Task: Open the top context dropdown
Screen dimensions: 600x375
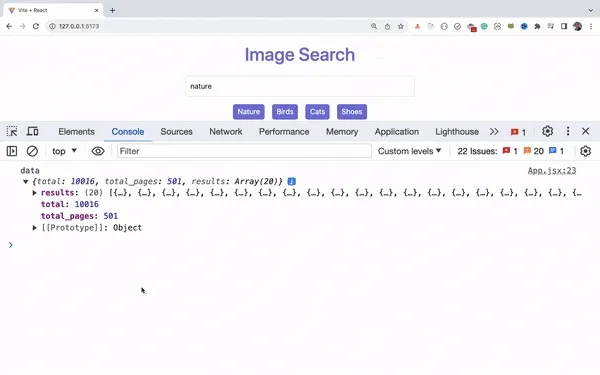Action: click(x=64, y=151)
